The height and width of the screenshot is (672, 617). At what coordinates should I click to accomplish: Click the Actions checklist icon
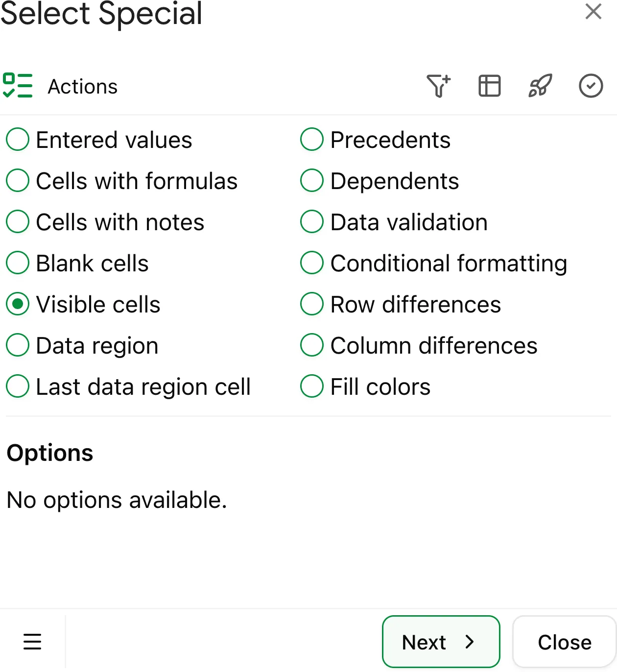pyautogui.click(x=19, y=86)
